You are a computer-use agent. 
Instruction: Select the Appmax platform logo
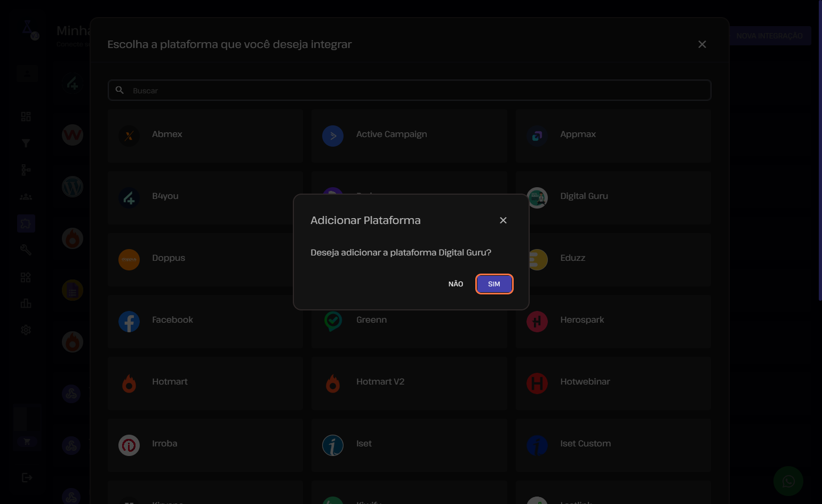(537, 136)
